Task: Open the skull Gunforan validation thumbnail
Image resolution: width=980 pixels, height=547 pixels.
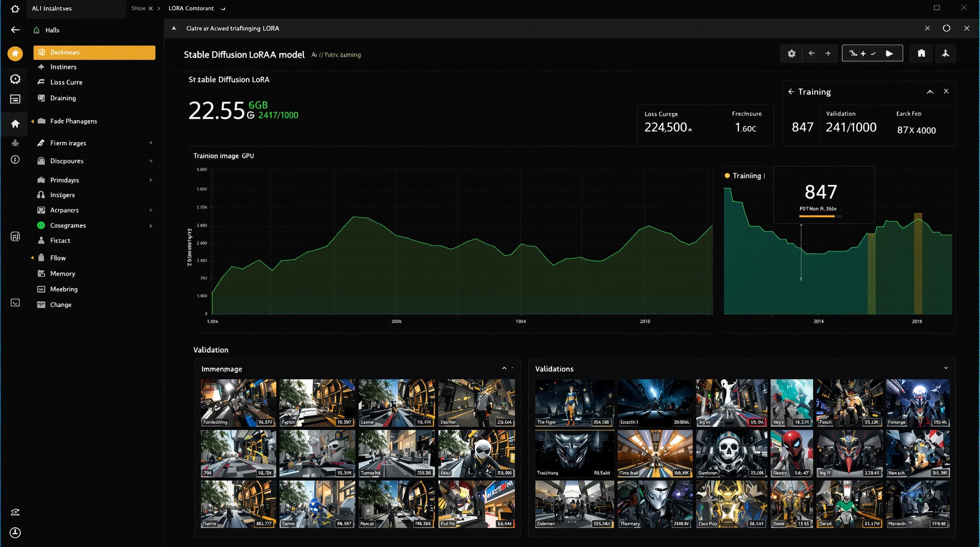Action: [x=731, y=453]
